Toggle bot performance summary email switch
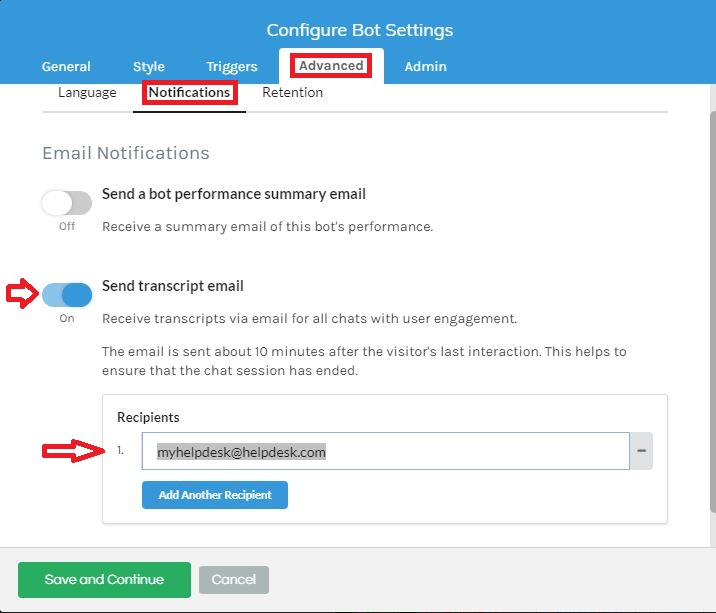Viewport: 716px width, 613px height. (67, 203)
